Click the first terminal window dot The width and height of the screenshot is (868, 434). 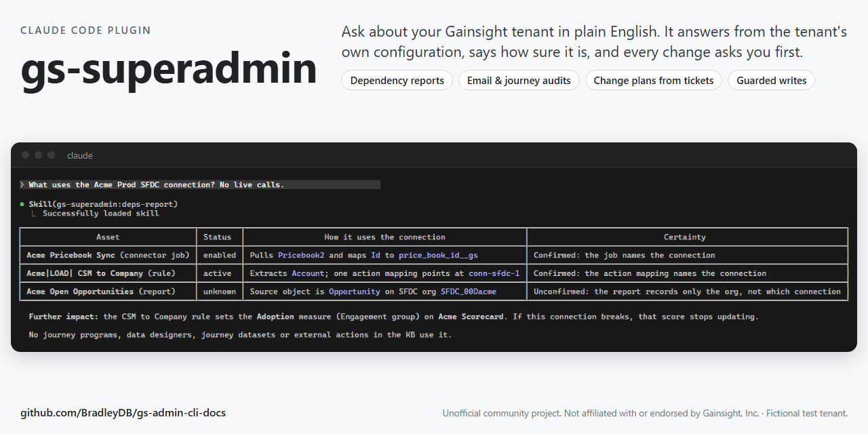25,155
